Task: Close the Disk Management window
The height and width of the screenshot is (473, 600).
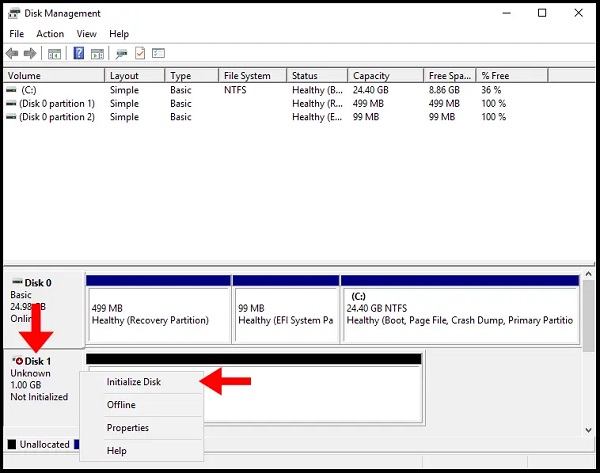Action: tap(578, 13)
